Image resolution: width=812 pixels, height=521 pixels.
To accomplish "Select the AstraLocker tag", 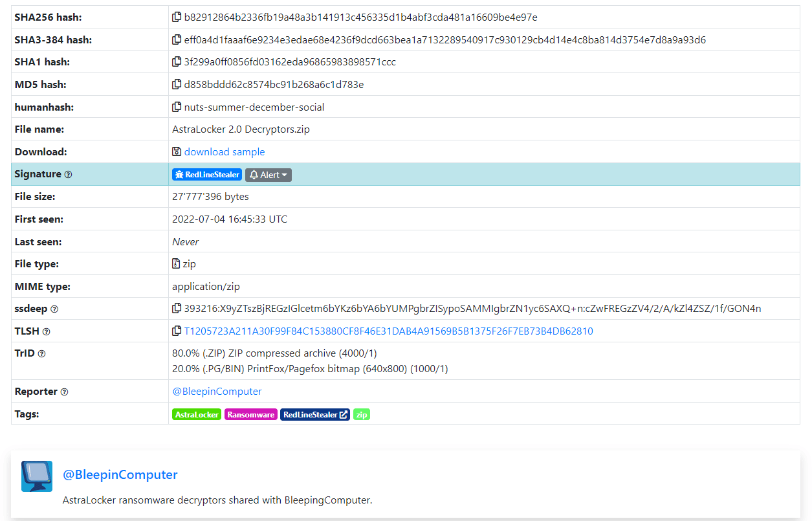I will (x=197, y=415).
